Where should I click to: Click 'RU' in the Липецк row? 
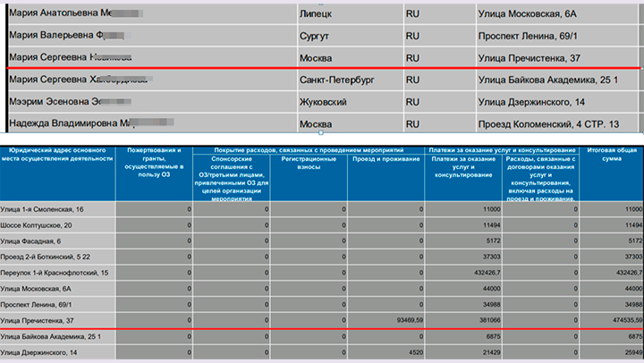point(412,14)
